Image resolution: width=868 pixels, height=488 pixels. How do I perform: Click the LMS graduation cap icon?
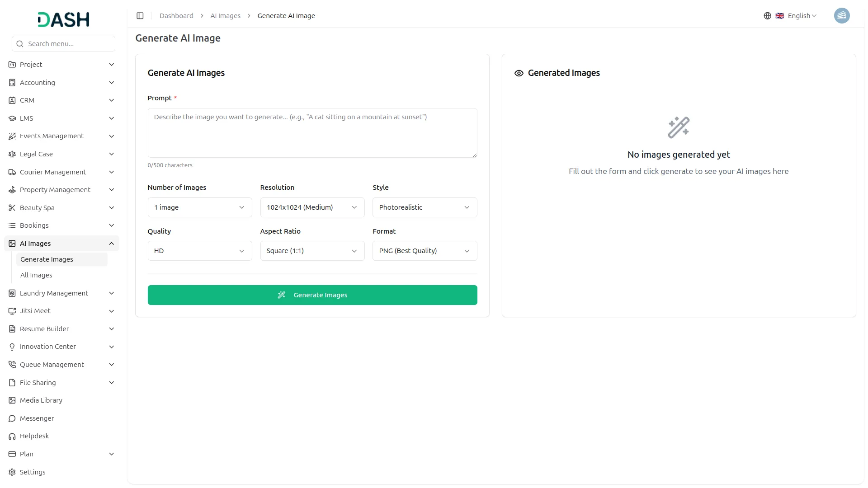click(x=12, y=118)
